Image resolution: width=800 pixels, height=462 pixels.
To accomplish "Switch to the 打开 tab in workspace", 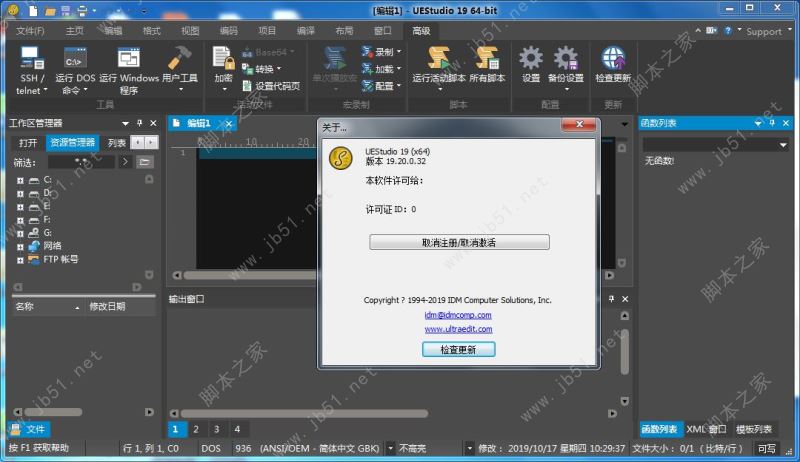I will (28, 143).
